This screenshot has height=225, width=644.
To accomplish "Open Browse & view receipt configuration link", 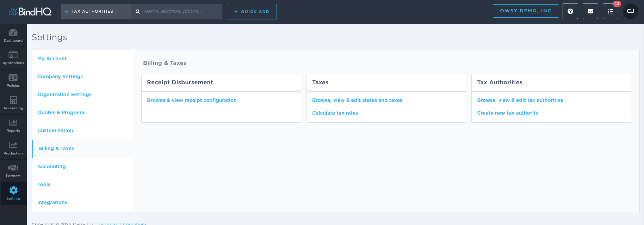I will click(x=192, y=100).
